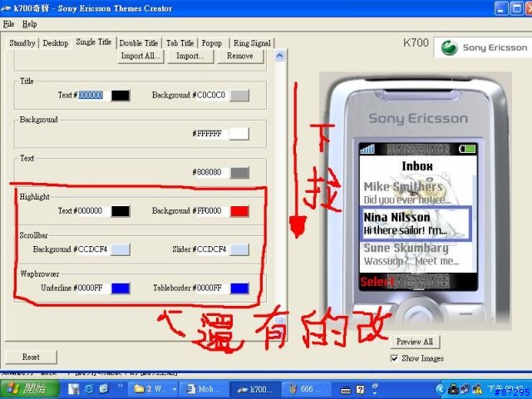This screenshot has height=399, width=532.
Task: Switch to the Ring Signal tab
Action: (252, 43)
